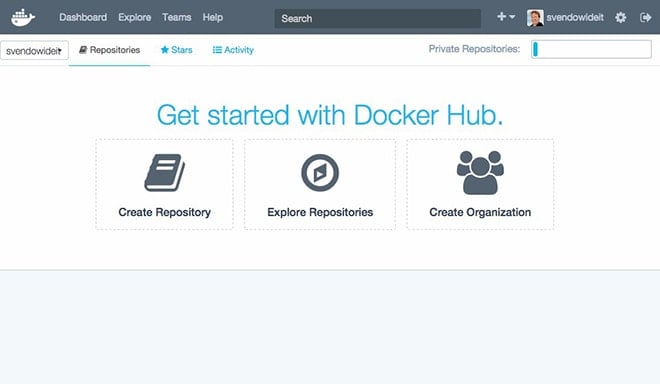Switch to the Activity tab
This screenshot has width=660, height=384.
coord(233,50)
